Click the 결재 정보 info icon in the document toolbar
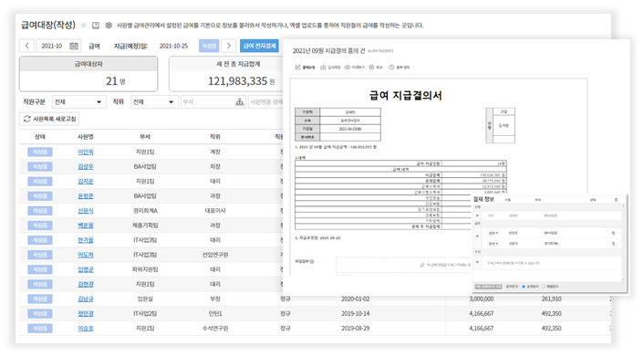Screen dimensions: 644x357 click(x=391, y=67)
